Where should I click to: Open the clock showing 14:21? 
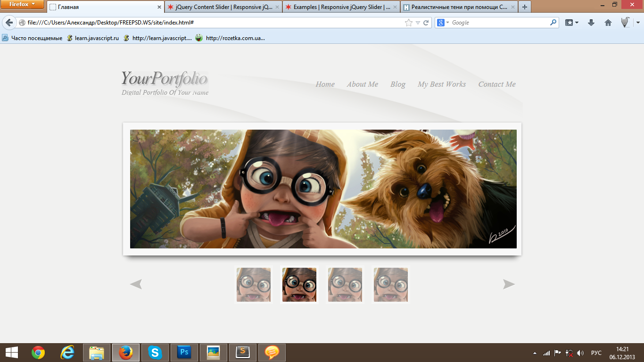622,353
